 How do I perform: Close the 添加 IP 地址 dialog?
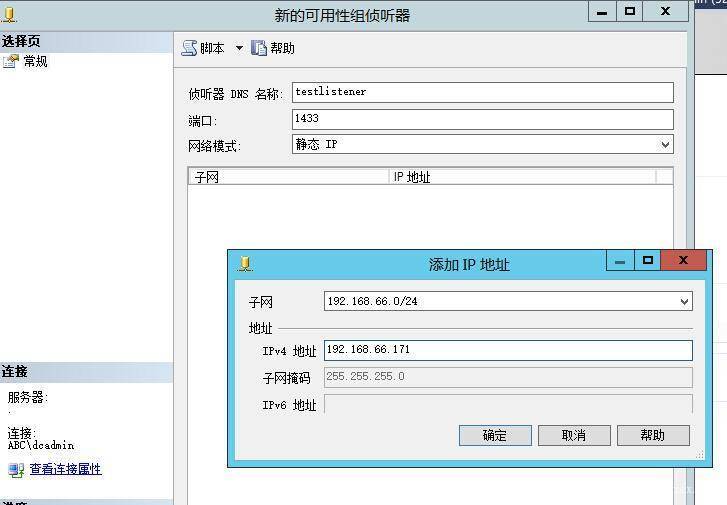[684, 261]
